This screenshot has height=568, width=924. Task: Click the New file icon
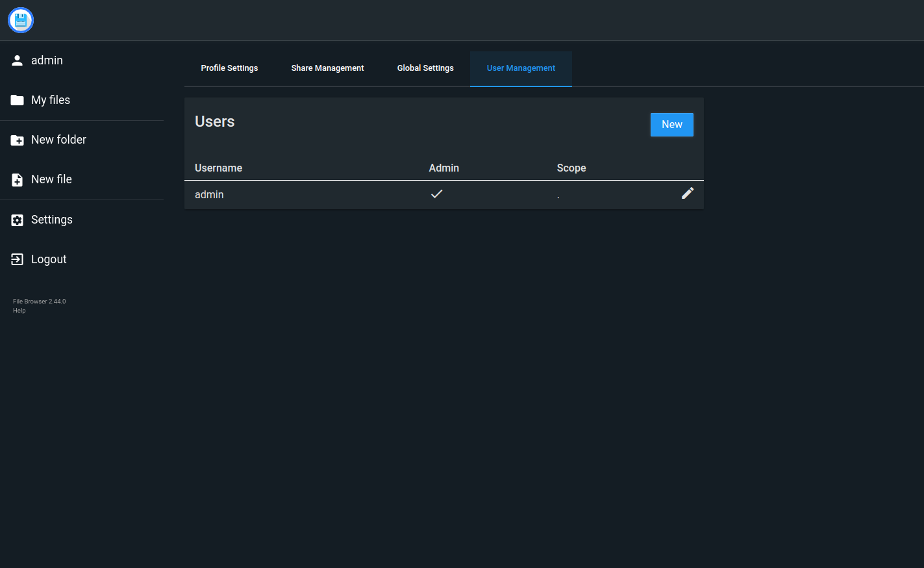point(18,180)
